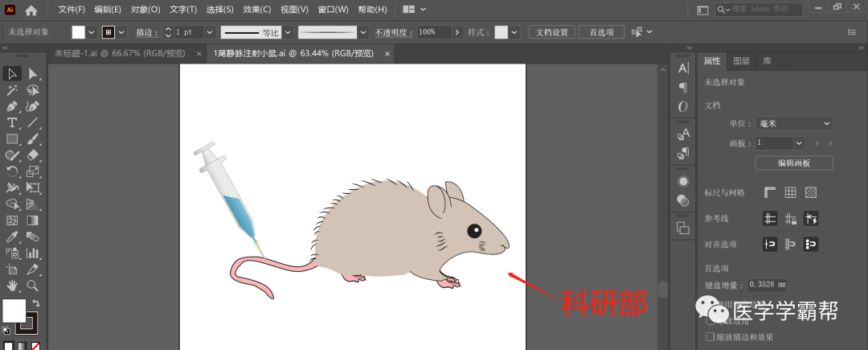Click the keyboard increment field 0.3528 mm
868x350 pixels.
768,284
